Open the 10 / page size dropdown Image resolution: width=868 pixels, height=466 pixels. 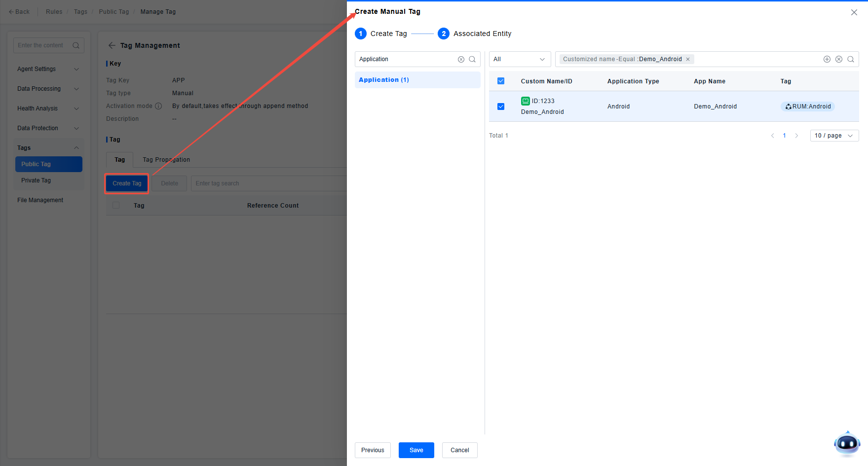(x=834, y=136)
